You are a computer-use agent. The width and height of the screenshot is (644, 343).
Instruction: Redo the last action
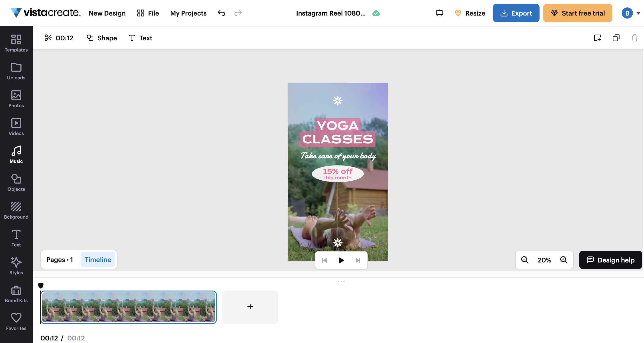(x=238, y=13)
